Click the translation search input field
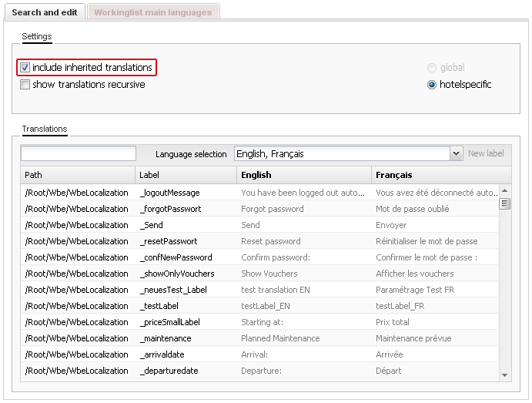 [79, 154]
